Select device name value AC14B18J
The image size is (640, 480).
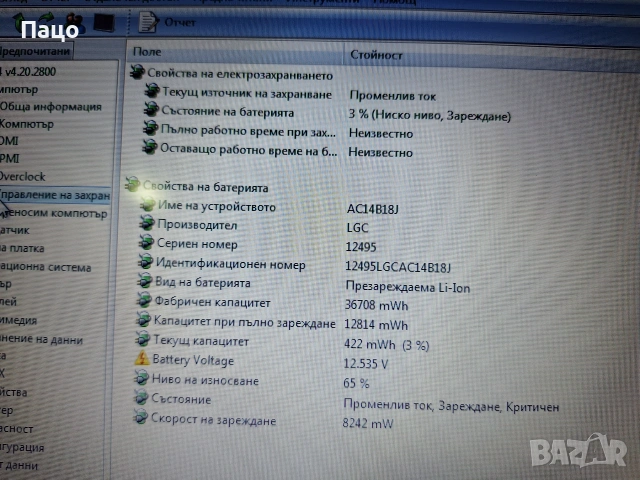tap(373, 209)
